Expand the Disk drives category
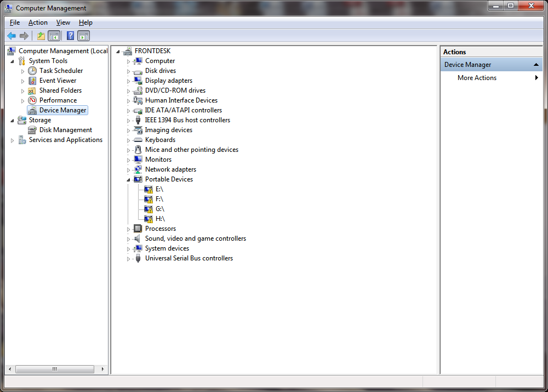The image size is (548, 392). point(128,70)
